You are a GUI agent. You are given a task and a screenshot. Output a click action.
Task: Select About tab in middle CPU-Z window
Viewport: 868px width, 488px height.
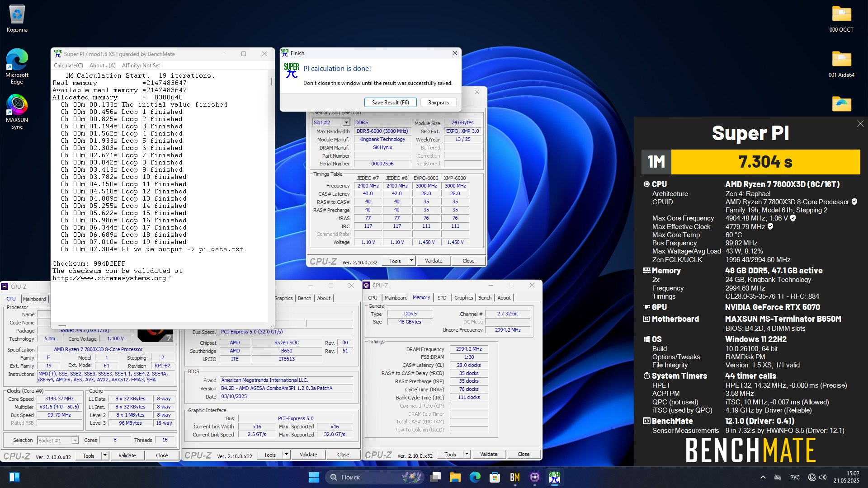click(x=324, y=298)
